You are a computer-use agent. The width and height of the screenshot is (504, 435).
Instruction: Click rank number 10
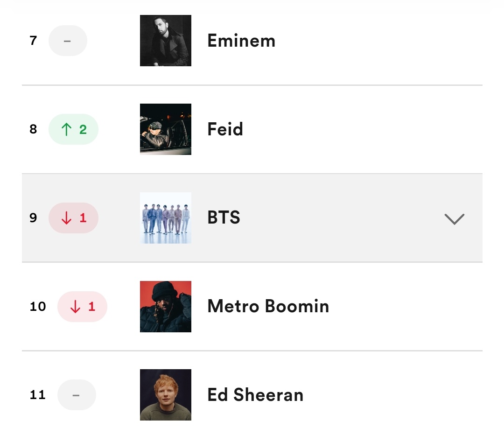[x=38, y=306]
